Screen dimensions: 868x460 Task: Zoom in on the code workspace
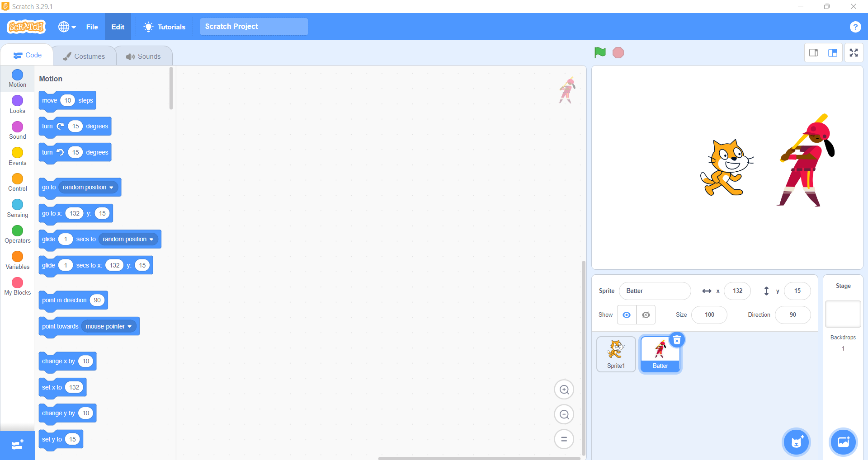(564, 390)
